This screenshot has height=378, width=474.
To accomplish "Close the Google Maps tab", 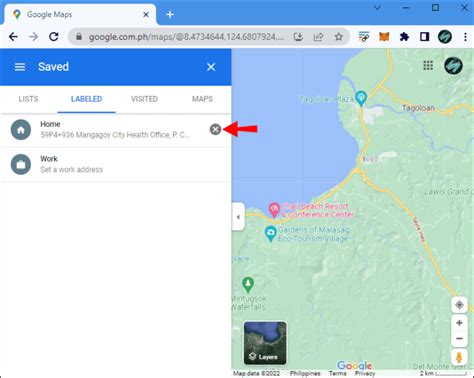I will [146, 15].
